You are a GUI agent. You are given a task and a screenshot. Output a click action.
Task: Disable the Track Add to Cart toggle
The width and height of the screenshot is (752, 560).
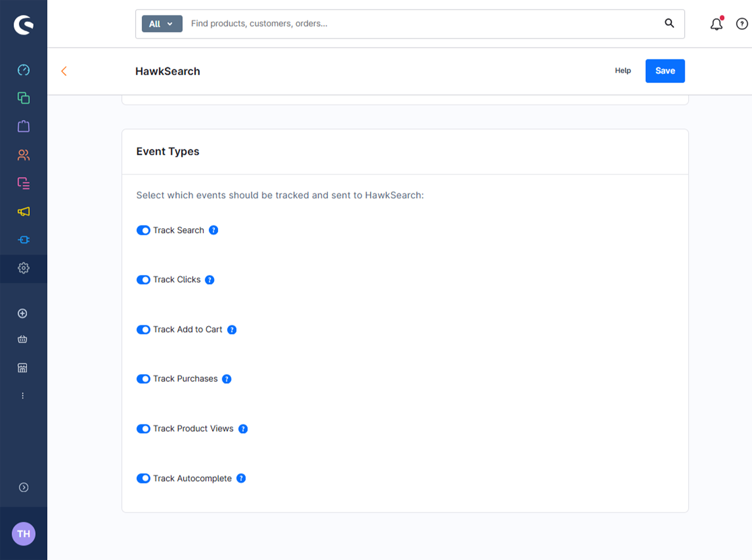click(143, 330)
